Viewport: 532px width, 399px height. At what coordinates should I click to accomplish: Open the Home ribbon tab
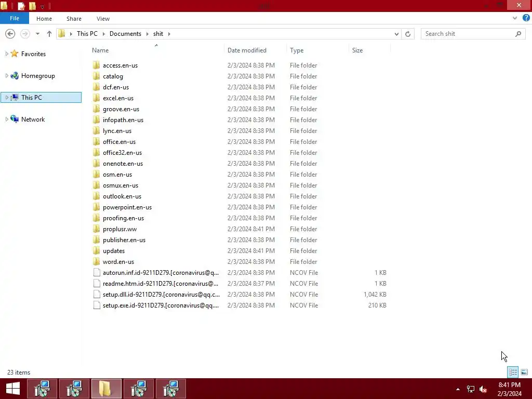coord(44,19)
